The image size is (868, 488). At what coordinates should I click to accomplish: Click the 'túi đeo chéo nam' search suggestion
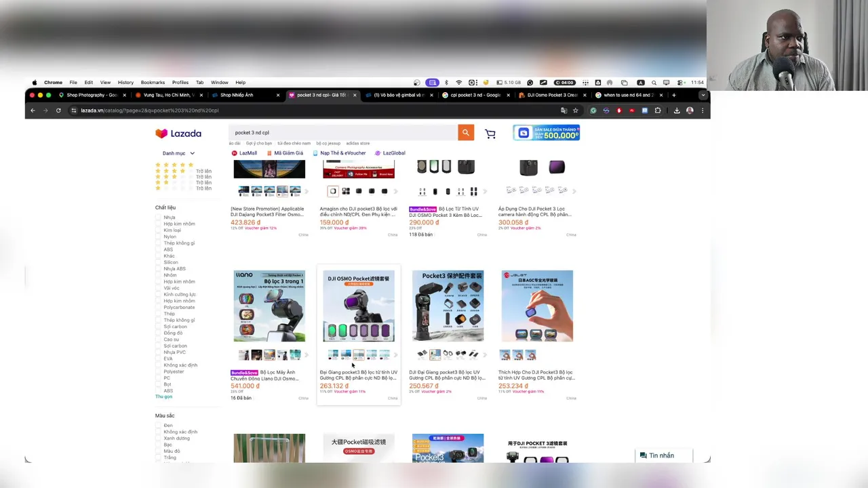click(294, 144)
